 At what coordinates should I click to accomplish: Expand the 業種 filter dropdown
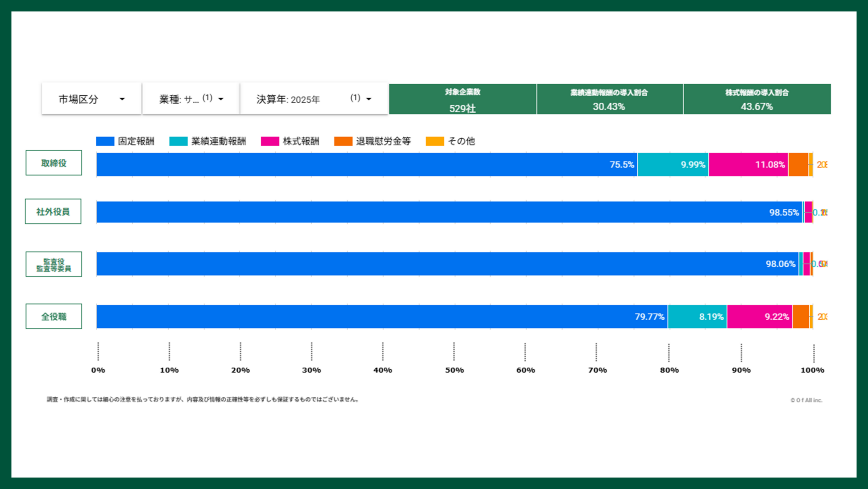191,99
